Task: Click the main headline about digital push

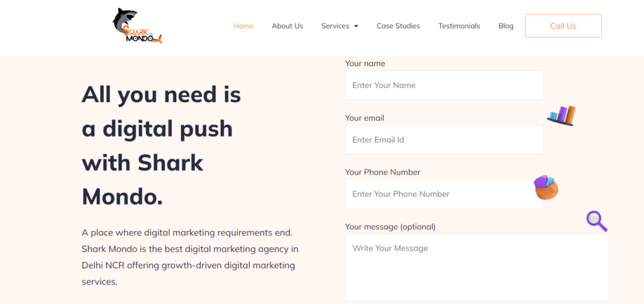Action: tap(162, 146)
